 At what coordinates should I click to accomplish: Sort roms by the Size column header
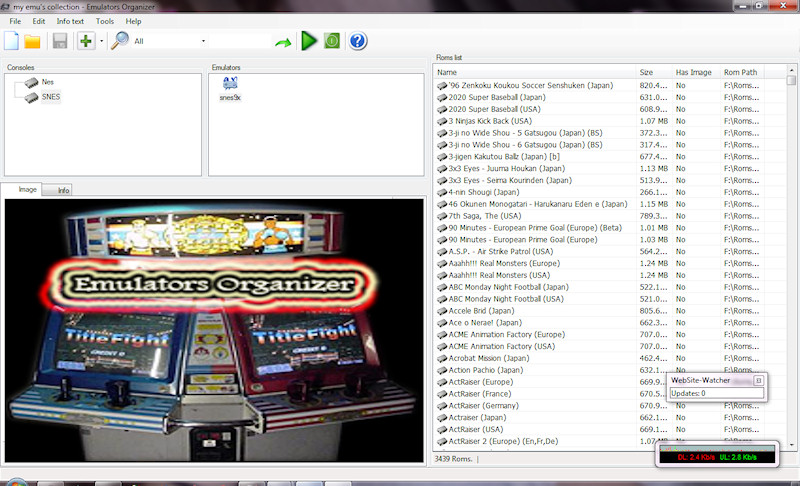(x=654, y=72)
